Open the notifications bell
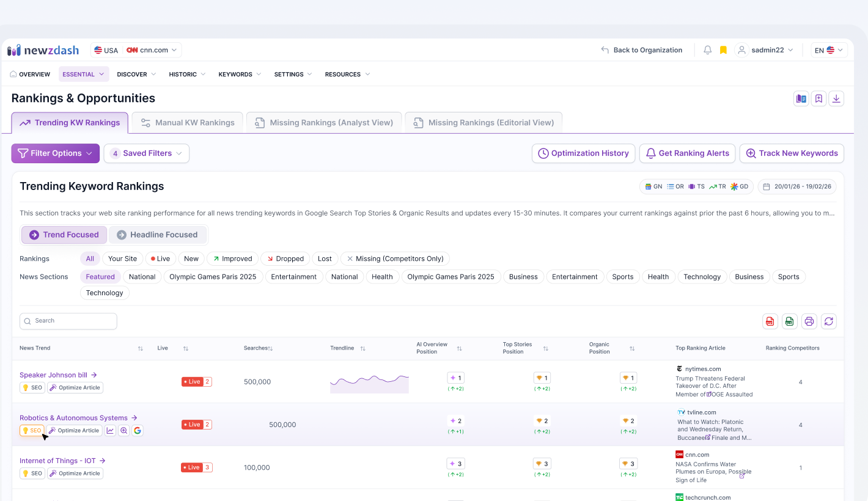This screenshot has height=501, width=868. pyautogui.click(x=708, y=50)
